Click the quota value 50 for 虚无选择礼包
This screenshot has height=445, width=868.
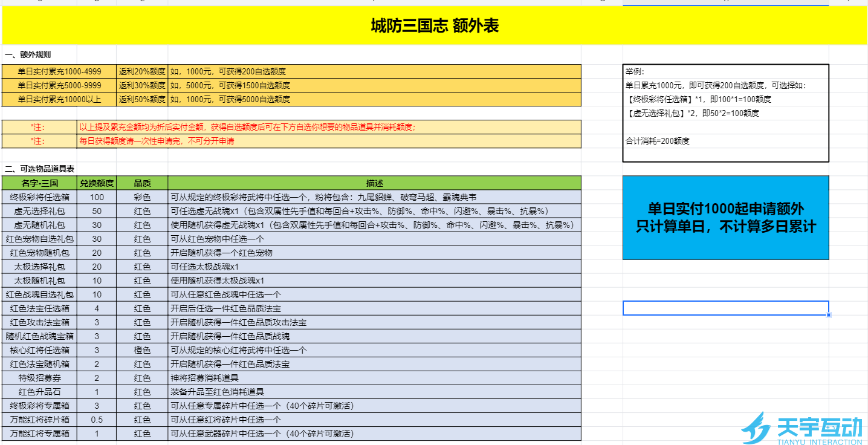click(x=97, y=211)
